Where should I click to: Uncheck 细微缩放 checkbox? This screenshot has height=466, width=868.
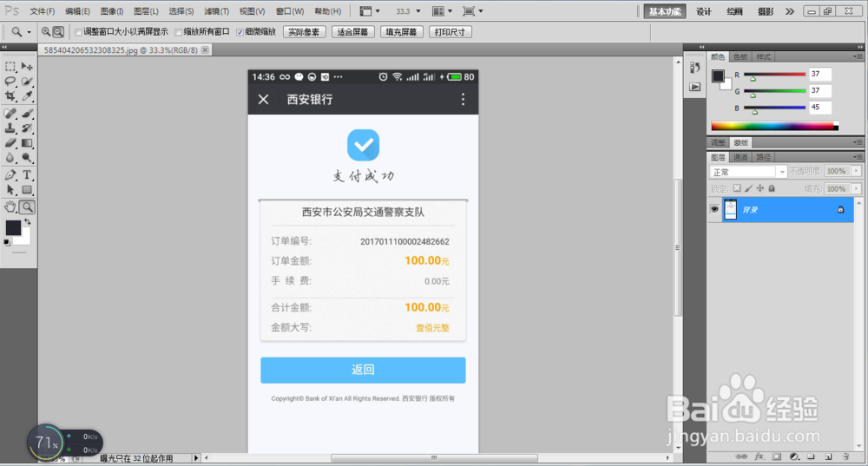(240, 32)
